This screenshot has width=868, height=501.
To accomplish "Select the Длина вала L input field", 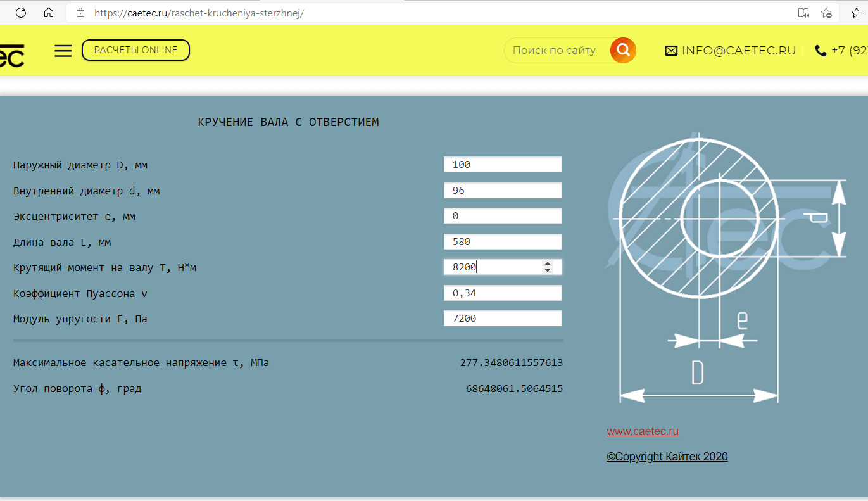I will (x=503, y=241).
